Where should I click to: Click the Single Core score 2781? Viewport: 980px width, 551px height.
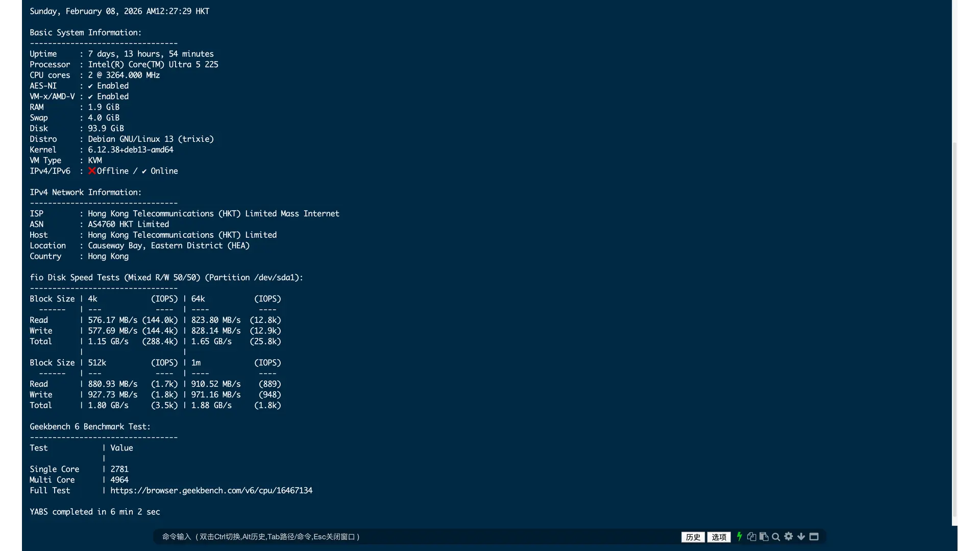[x=119, y=469]
